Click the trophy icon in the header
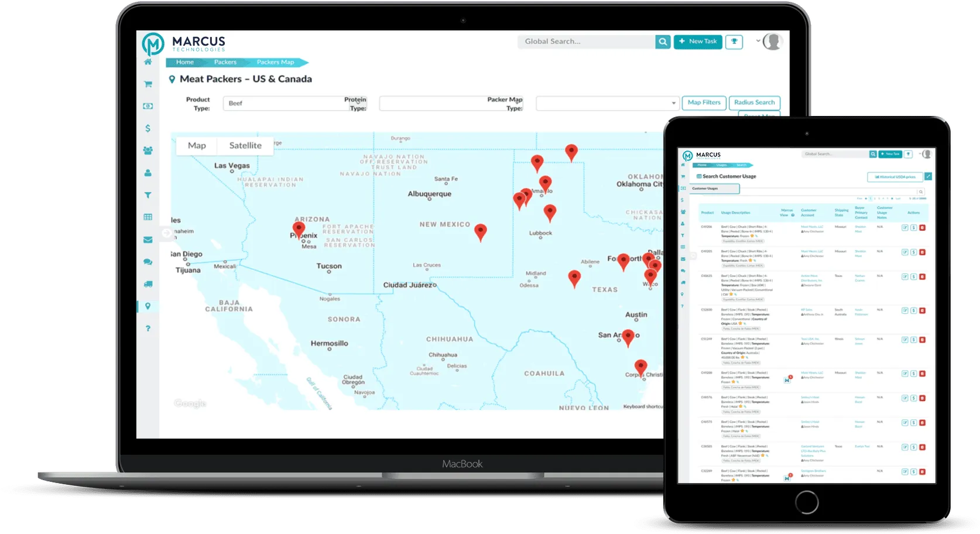The image size is (980, 534). tap(734, 42)
